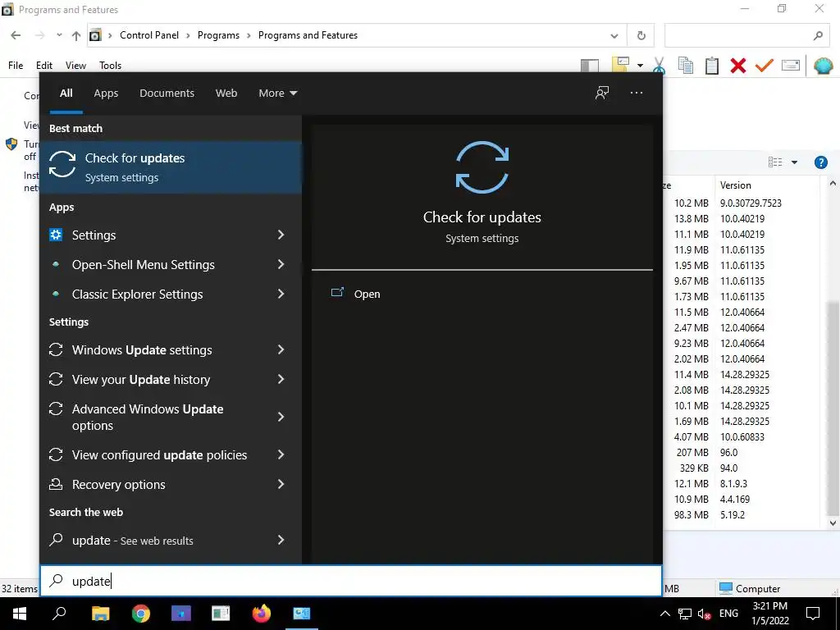Click Control Panel breadcrumb

pos(149,35)
